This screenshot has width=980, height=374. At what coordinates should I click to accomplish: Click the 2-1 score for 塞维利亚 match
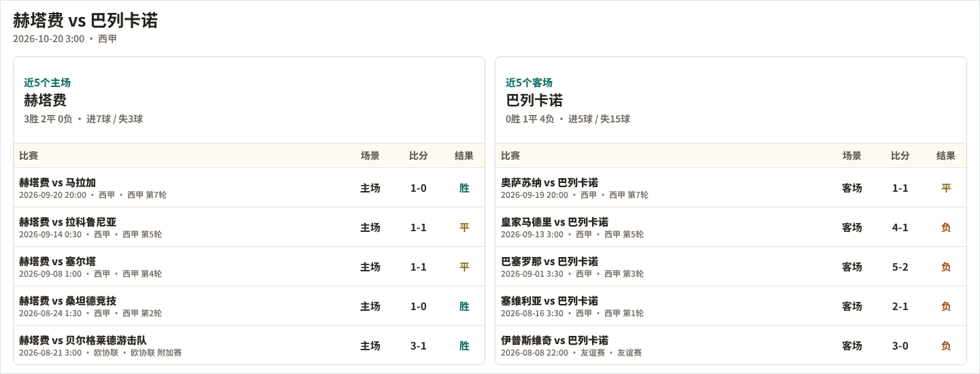[900, 306]
